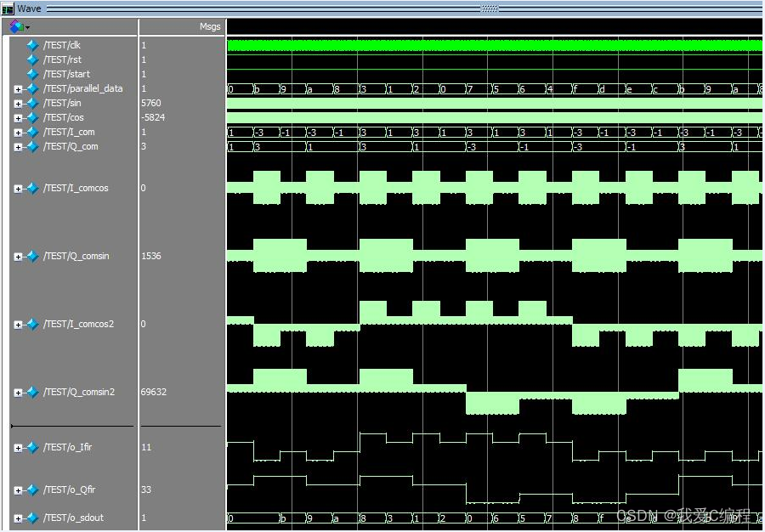Image resolution: width=765 pixels, height=532 pixels.
Task: Click the sin value 5760
Action: [x=151, y=104]
